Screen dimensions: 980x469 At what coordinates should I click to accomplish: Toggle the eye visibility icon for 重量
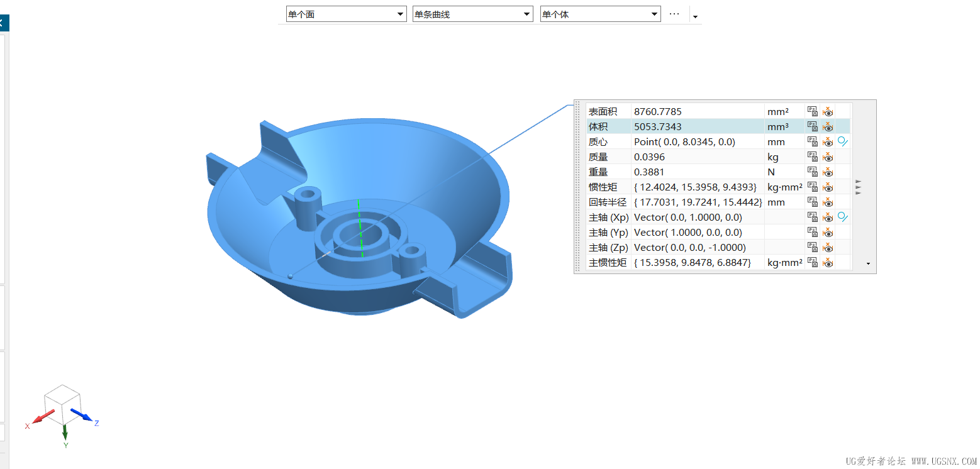coord(828,172)
